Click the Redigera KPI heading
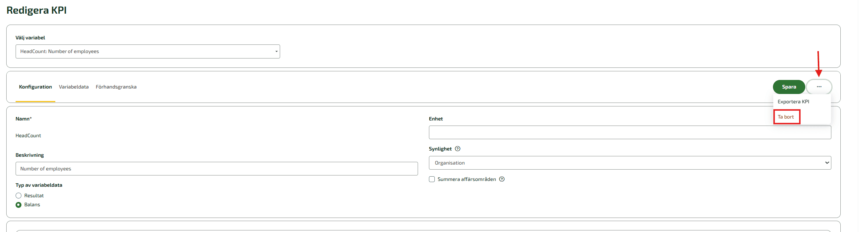 (x=37, y=10)
